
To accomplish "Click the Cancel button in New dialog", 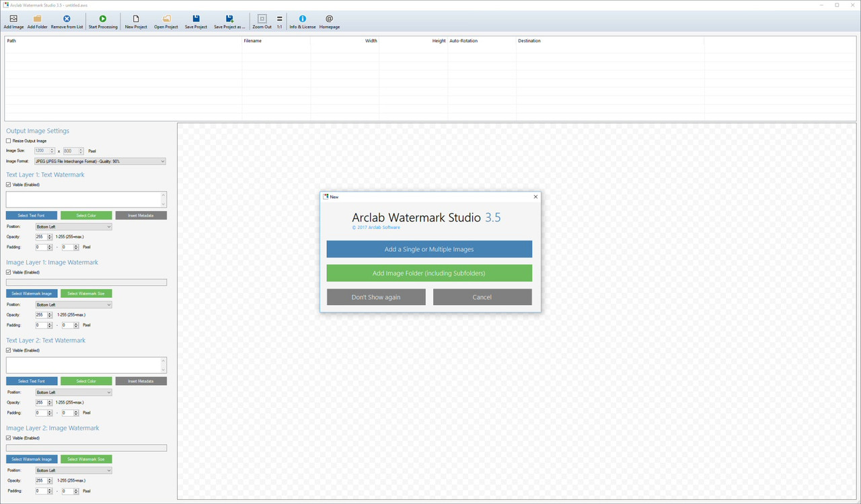I will (482, 297).
